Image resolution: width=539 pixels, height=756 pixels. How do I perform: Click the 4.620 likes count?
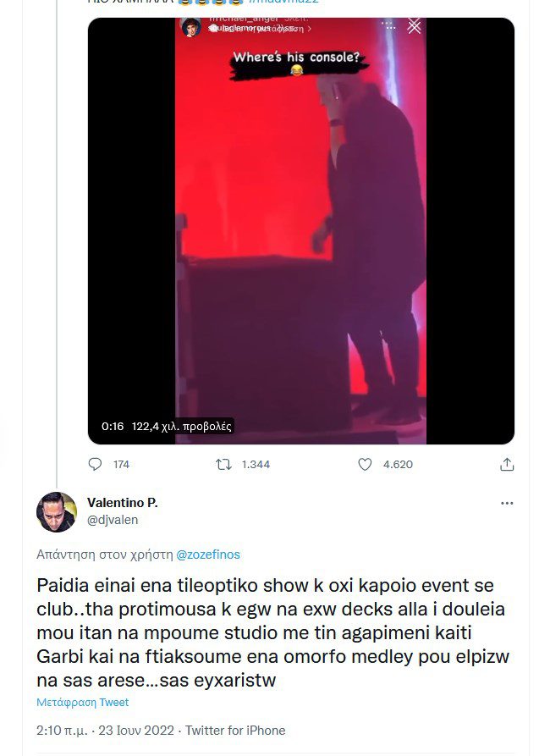pyautogui.click(x=398, y=464)
